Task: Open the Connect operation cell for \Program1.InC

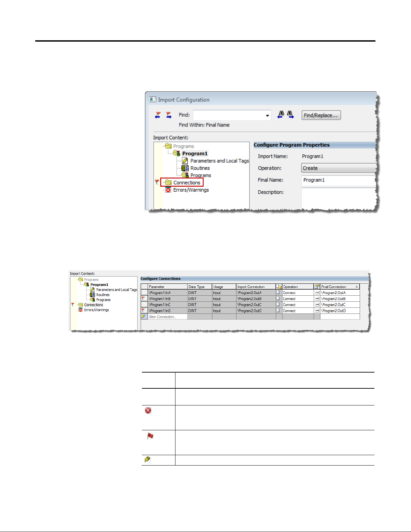Action: pos(298,305)
